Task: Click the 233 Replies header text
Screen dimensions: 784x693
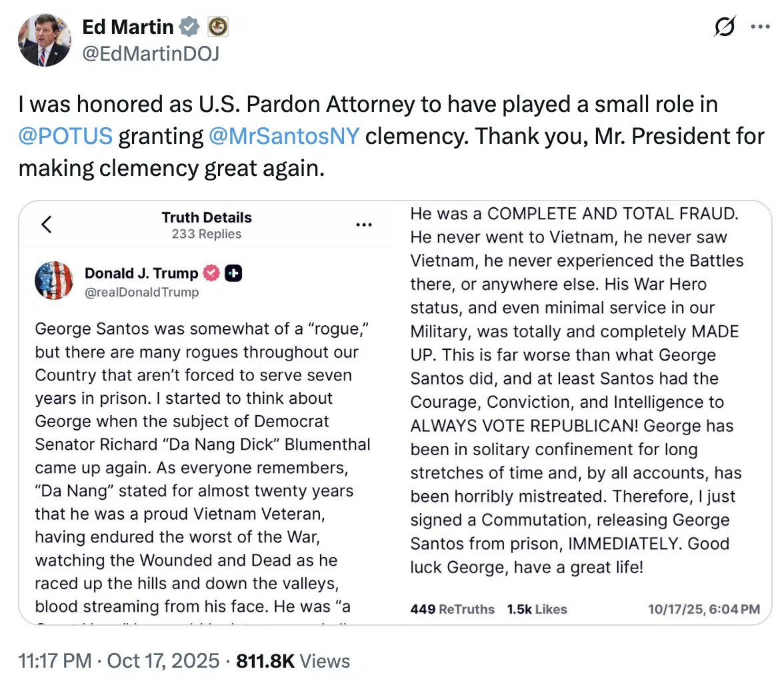Action: [206, 234]
